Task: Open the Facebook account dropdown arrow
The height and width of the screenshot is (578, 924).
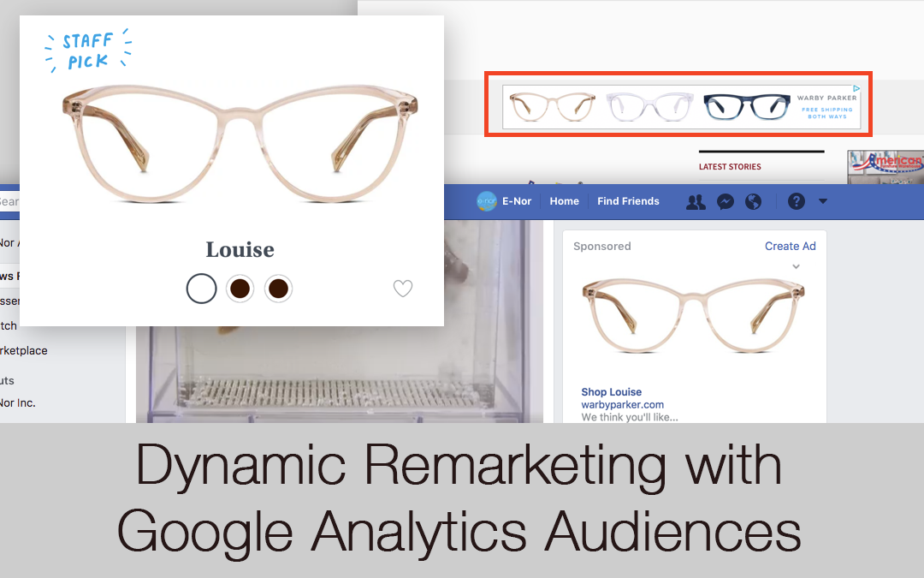Action: 823,202
